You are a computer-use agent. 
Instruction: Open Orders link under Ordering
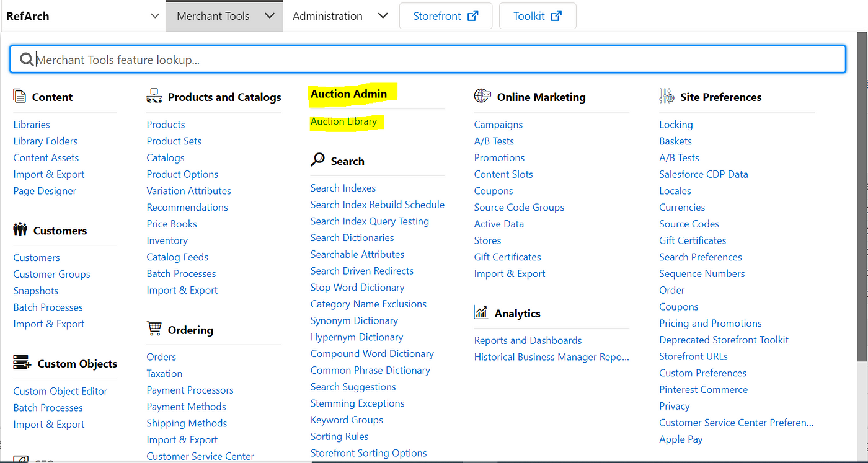pos(161,357)
